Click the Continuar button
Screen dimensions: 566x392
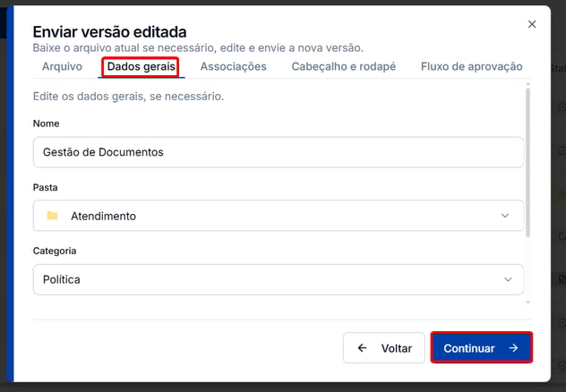482,347
